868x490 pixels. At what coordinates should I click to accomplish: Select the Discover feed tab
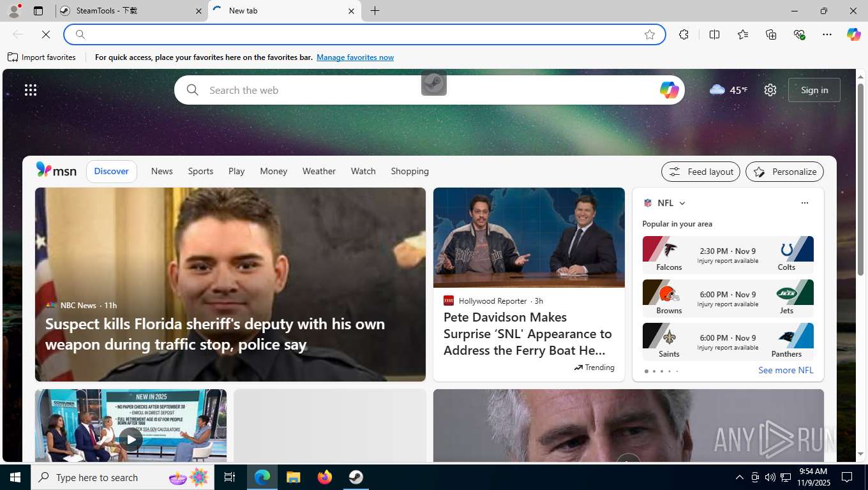point(112,171)
